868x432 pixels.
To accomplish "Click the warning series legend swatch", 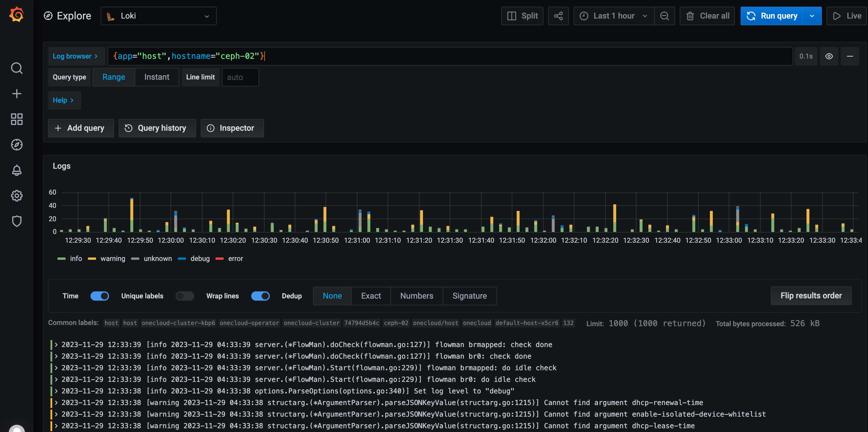I will [x=92, y=259].
